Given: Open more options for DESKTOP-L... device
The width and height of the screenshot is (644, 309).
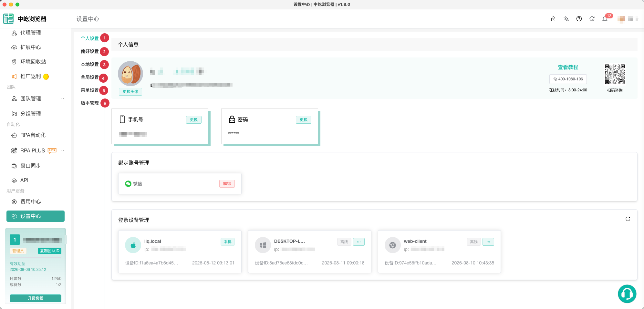Looking at the screenshot, I should pos(359,242).
